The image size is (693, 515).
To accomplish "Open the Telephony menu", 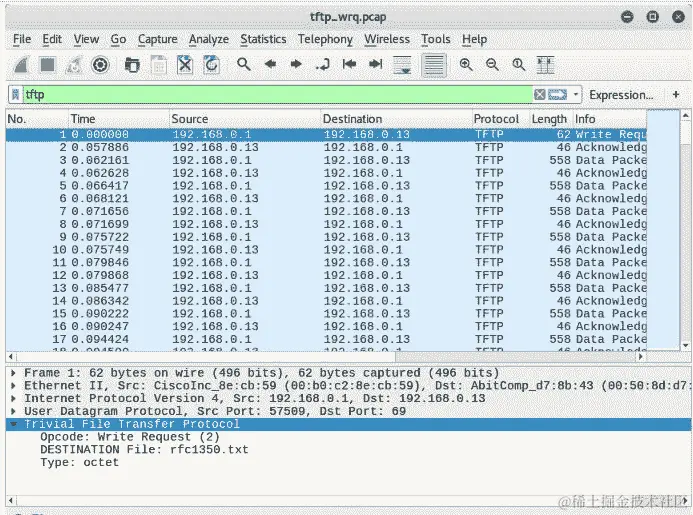I will pyautogui.click(x=325, y=39).
